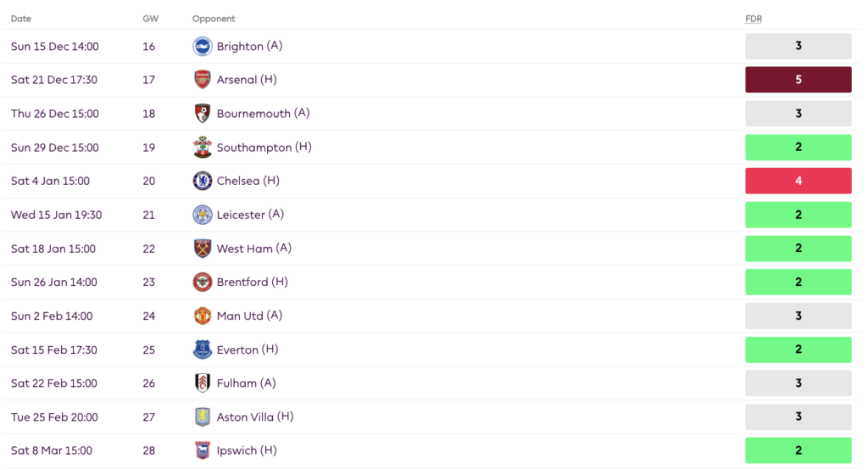This screenshot has height=470, width=868.
Task: Open the Aston Villa (H) fixture
Action: [x=254, y=417]
